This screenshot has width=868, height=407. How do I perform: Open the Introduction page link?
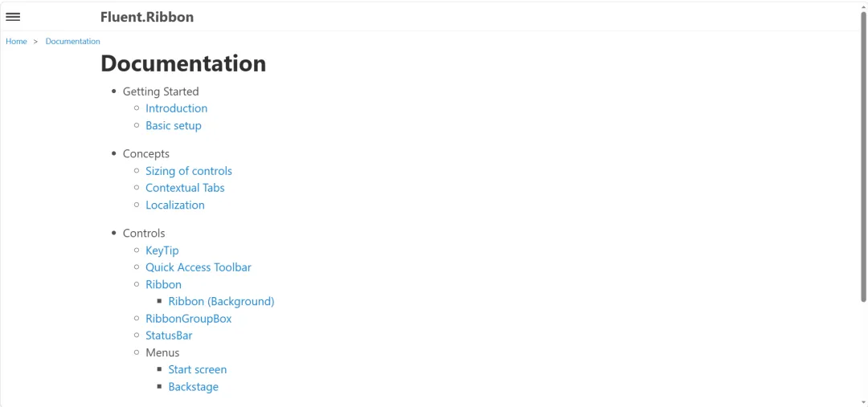pos(176,108)
